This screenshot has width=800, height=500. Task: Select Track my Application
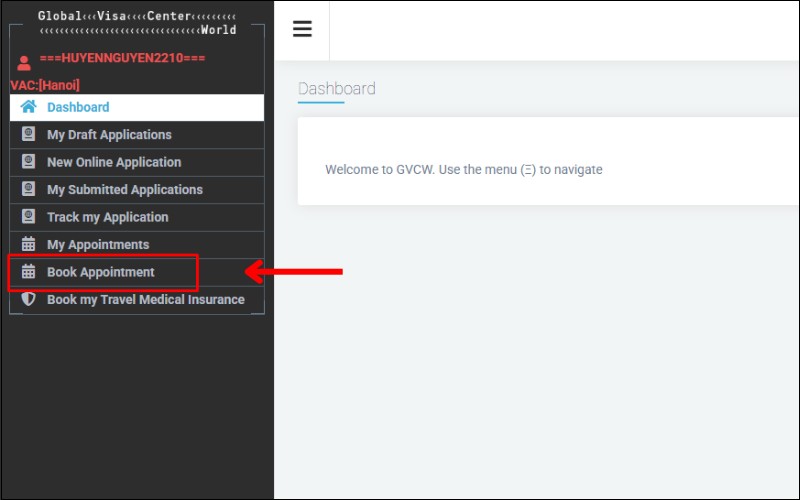[107, 217]
